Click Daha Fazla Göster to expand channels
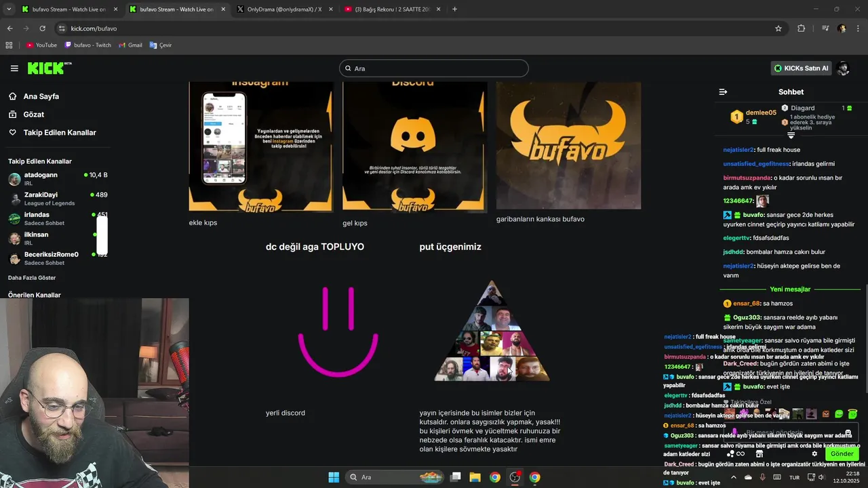 click(32, 278)
